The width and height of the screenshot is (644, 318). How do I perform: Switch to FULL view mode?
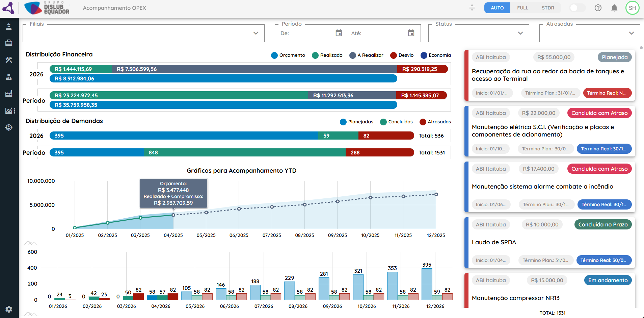click(522, 8)
